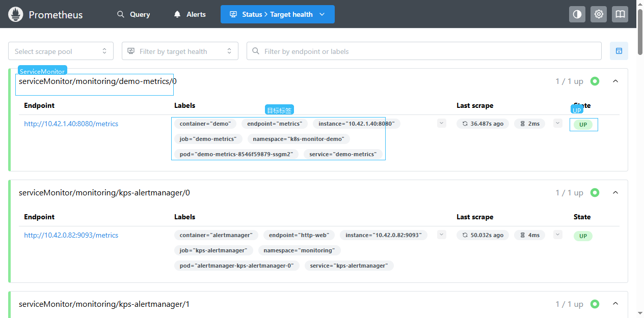Click the Prometheus flame logo
The height and width of the screenshot is (318, 644).
coord(16,14)
